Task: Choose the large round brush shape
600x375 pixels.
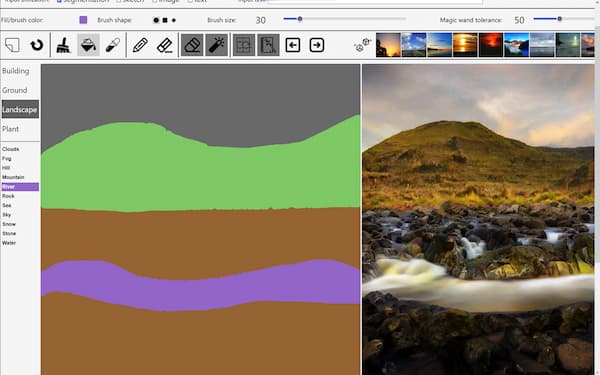Action: click(156, 20)
